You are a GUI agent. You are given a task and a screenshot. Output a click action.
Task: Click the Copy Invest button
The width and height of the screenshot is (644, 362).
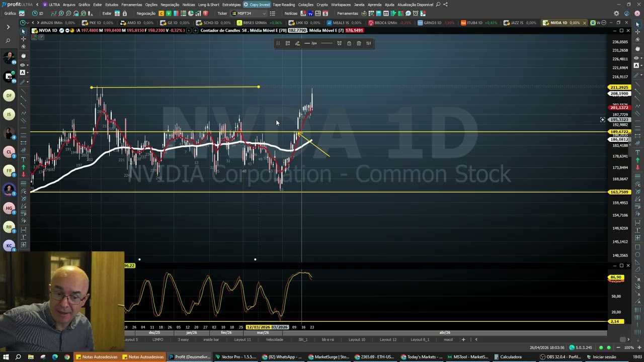257,5
